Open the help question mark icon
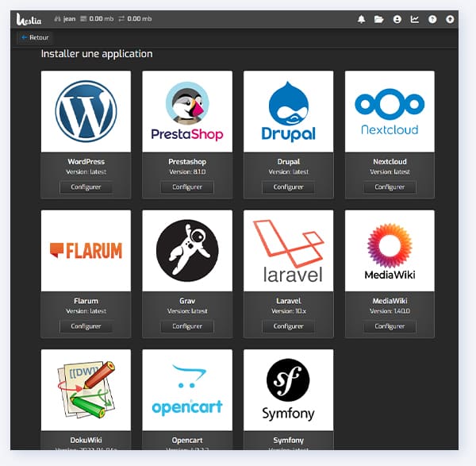This screenshot has width=476, height=466. coord(432,19)
